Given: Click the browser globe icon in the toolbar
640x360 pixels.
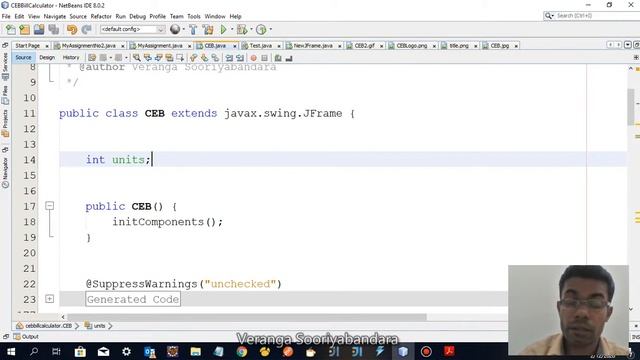Looking at the screenshot, I should (x=175, y=29).
